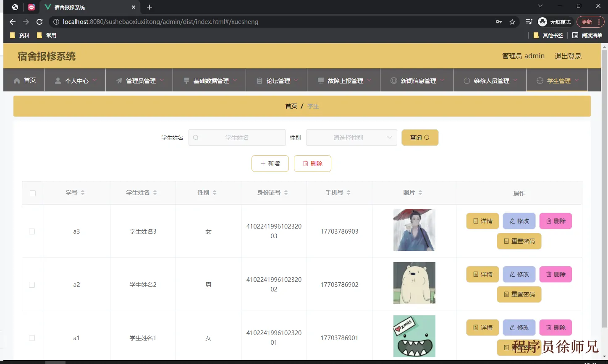Click the site info icon in address bar

point(56,22)
